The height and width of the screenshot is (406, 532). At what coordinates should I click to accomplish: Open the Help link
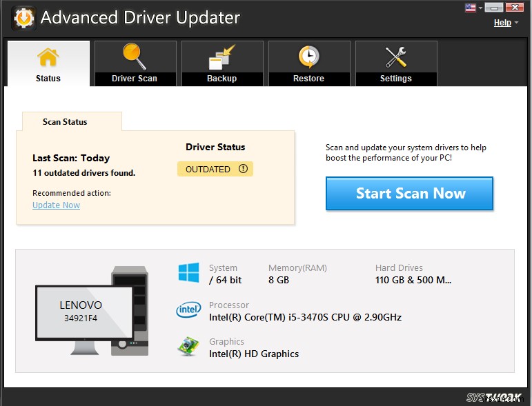502,23
